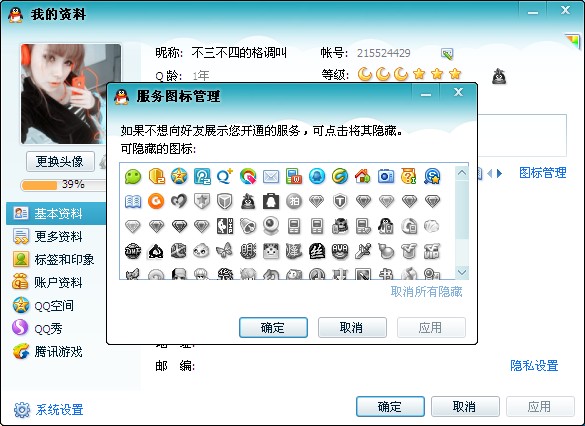
Task: Click the grey shield with star icon
Action: pos(202,201)
